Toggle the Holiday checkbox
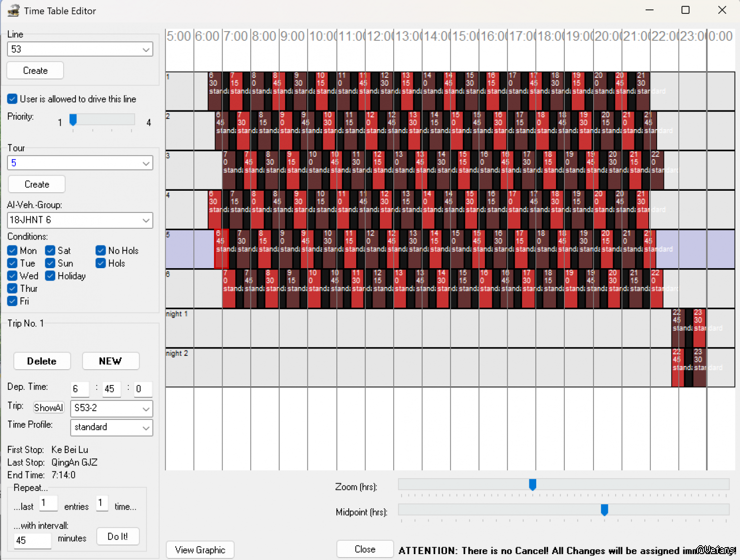740x560 pixels. pyautogui.click(x=50, y=276)
